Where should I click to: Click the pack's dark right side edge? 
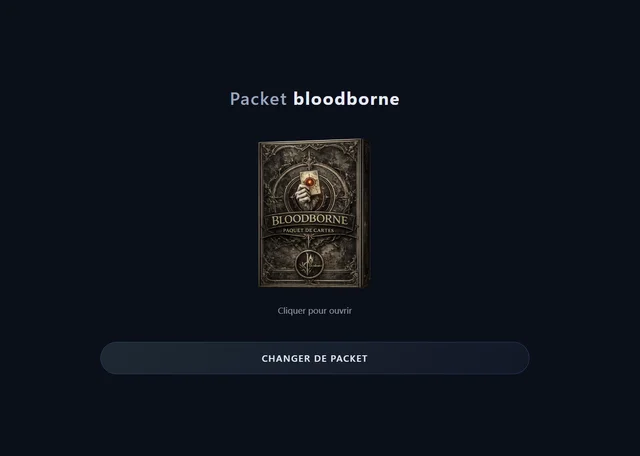click(x=366, y=213)
